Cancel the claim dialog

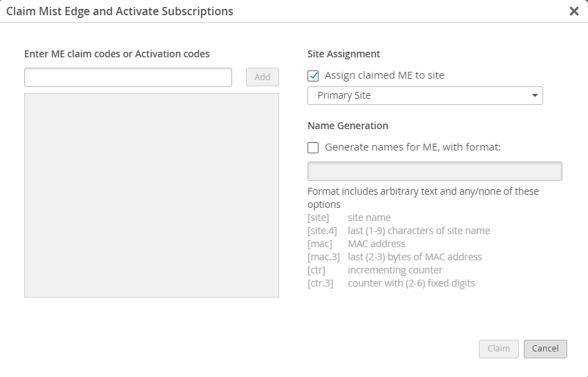click(544, 349)
